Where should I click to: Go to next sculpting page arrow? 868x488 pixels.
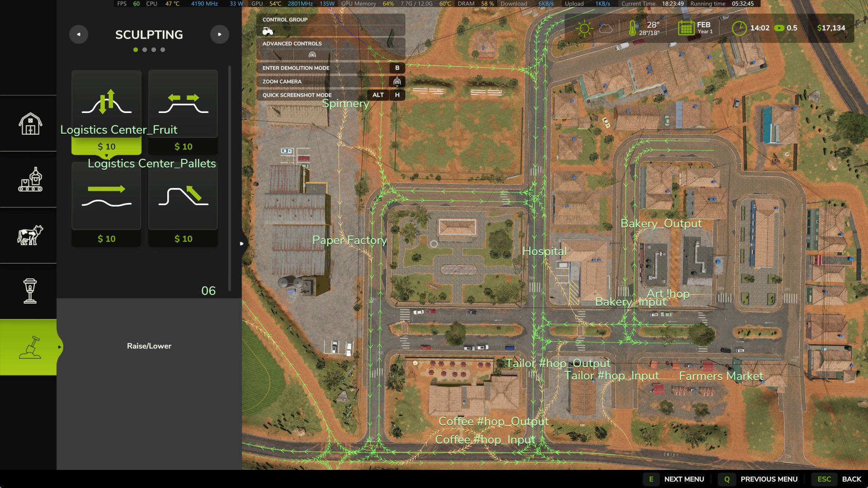point(220,34)
